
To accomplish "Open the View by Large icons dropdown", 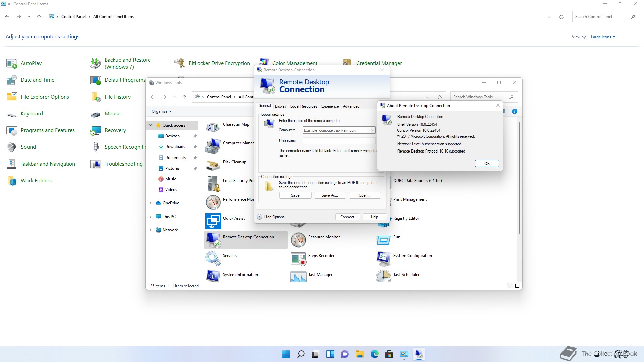I will (x=603, y=37).
